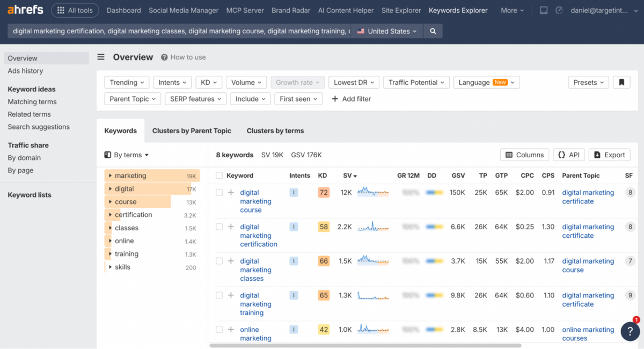Open the All tools grid menu

tap(75, 10)
